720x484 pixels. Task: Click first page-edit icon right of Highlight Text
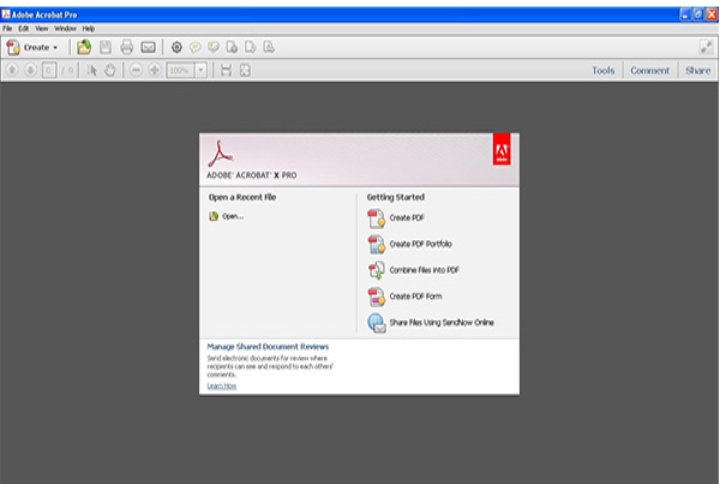tap(232, 47)
